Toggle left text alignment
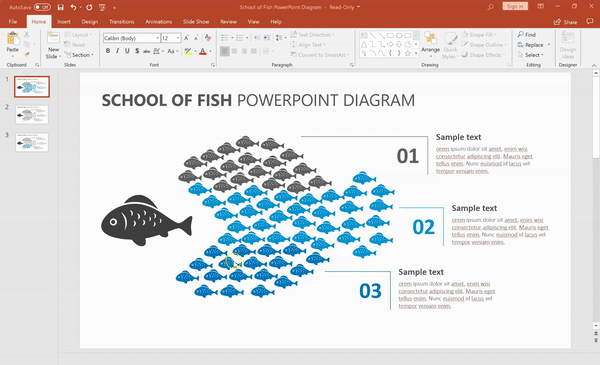This screenshot has width=600, height=365. coord(225,51)
